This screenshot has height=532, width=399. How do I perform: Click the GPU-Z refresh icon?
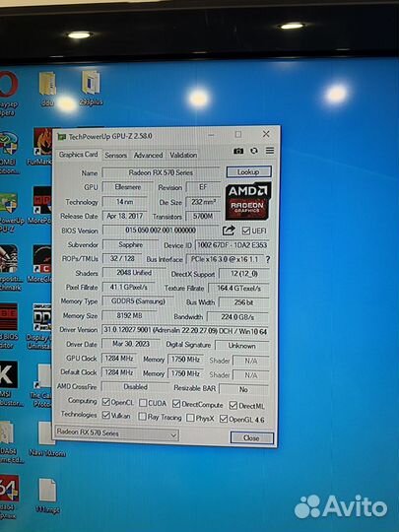[254, 151]
